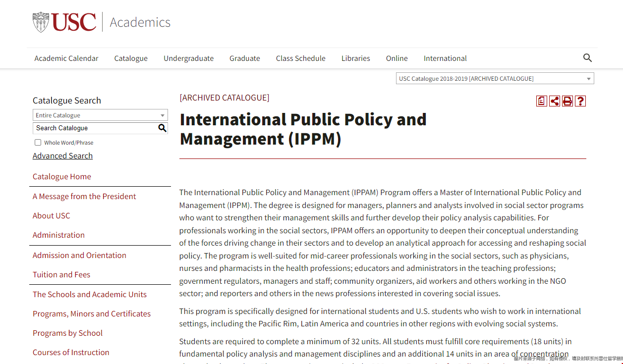Click the [ARCHIVED CATALOGUE] label above the title
The width and height of the screenshot is (623, 364).
coord(225,98)
